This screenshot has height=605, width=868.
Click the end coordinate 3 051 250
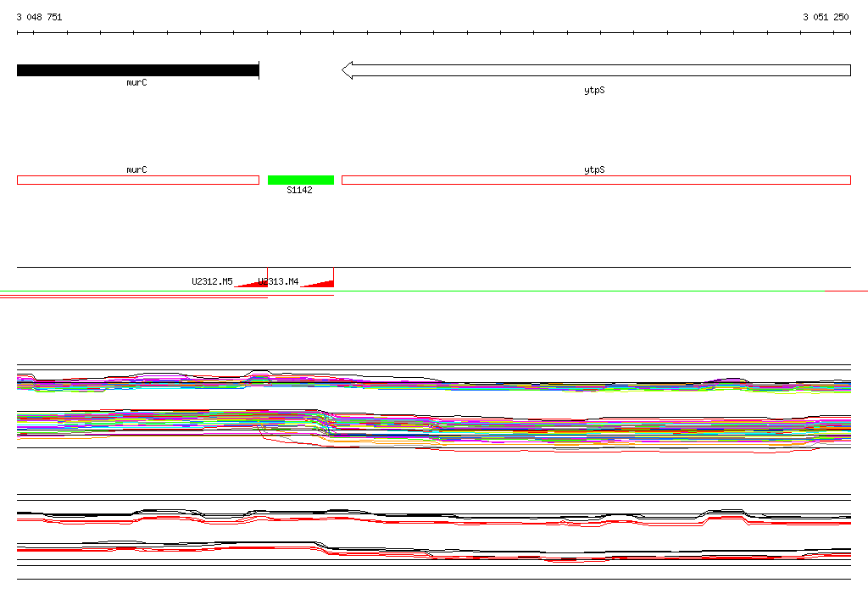tap(826, 17)
